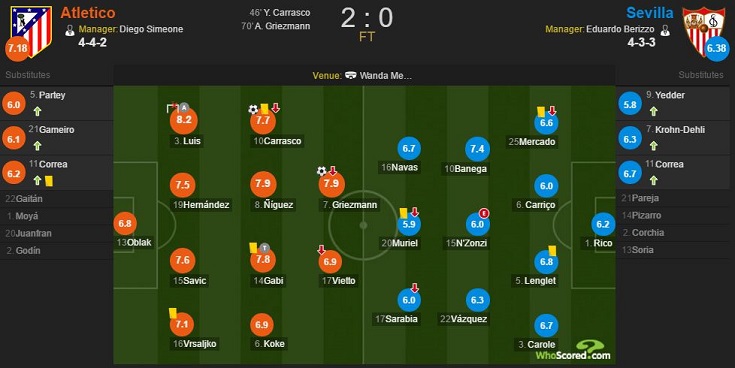Select Banega's 7.4 rating circle
This screenshot has height=368, width=735.
click(x=477, y=149)
